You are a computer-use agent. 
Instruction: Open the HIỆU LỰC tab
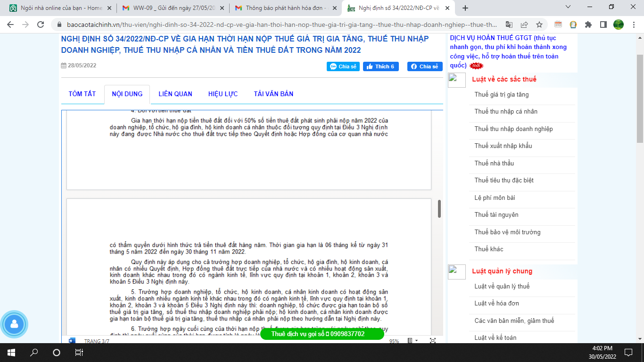point(223,94)
